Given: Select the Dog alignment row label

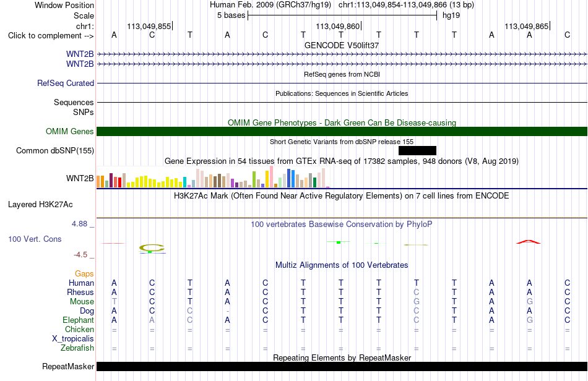Looking at the screenshot, I should point(87,311).
